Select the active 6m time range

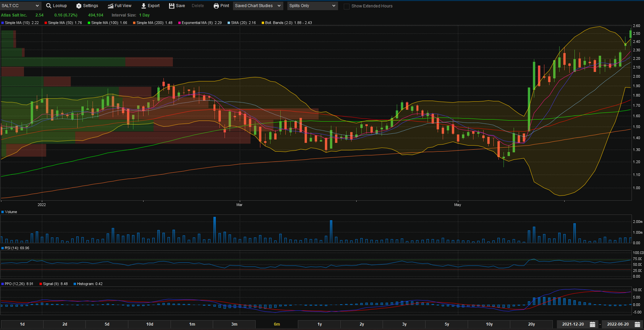click(277, 324)
